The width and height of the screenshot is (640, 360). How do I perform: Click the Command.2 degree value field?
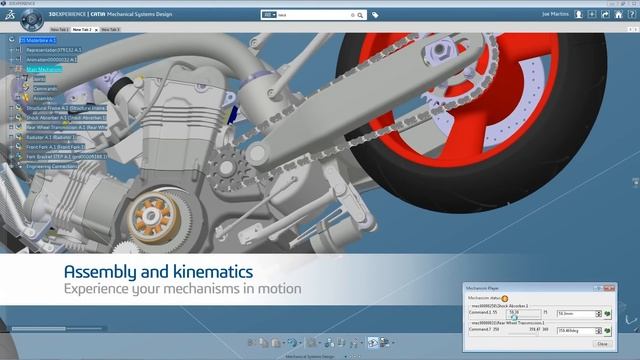(x=576, y=331)
